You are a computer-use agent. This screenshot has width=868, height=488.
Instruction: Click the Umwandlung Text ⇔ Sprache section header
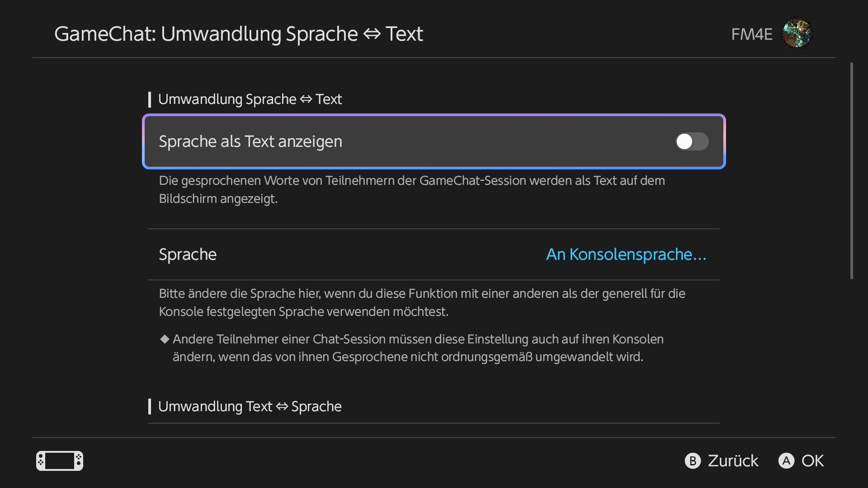click(250, 406)
